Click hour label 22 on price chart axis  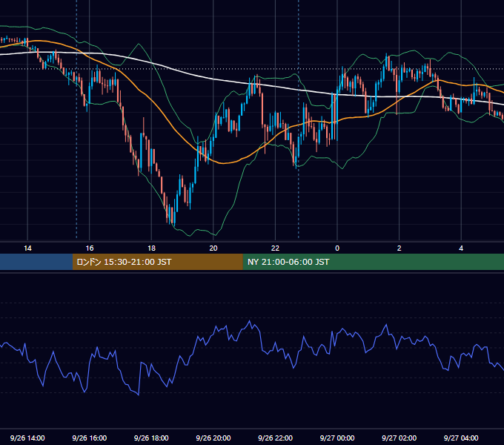pos(276,248)
